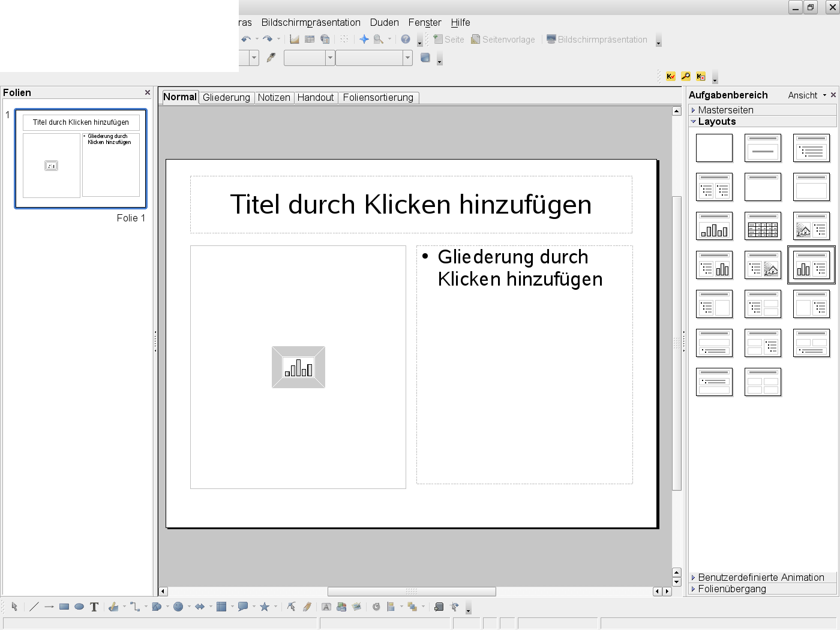Viewport: 840px width, 630px height.
Task: Click the Undo arrow icon
Action: (x=246, y=40)
